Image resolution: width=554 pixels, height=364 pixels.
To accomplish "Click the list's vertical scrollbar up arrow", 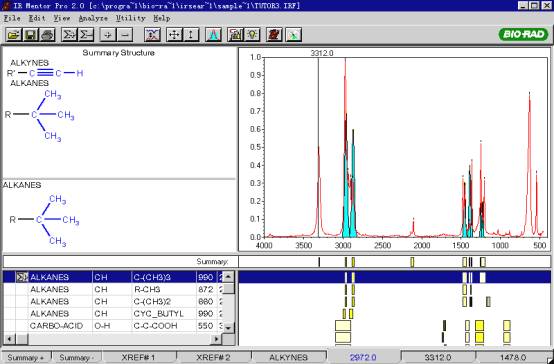I will coord(229,276).
